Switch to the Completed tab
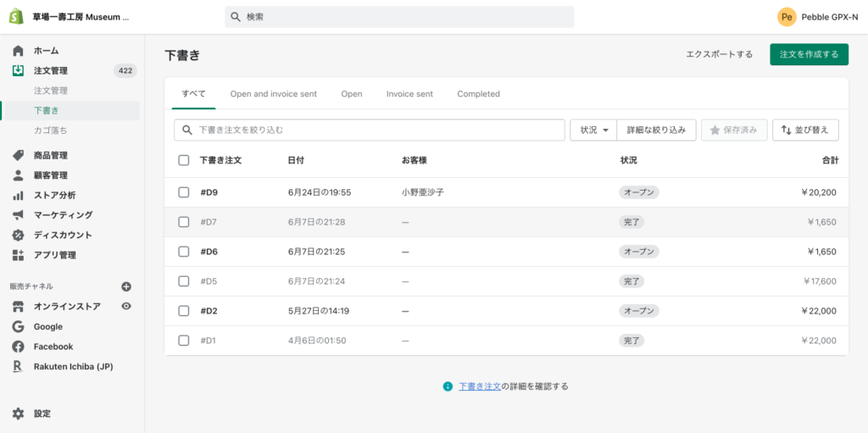The image size is (868, 433). (478, 94)
